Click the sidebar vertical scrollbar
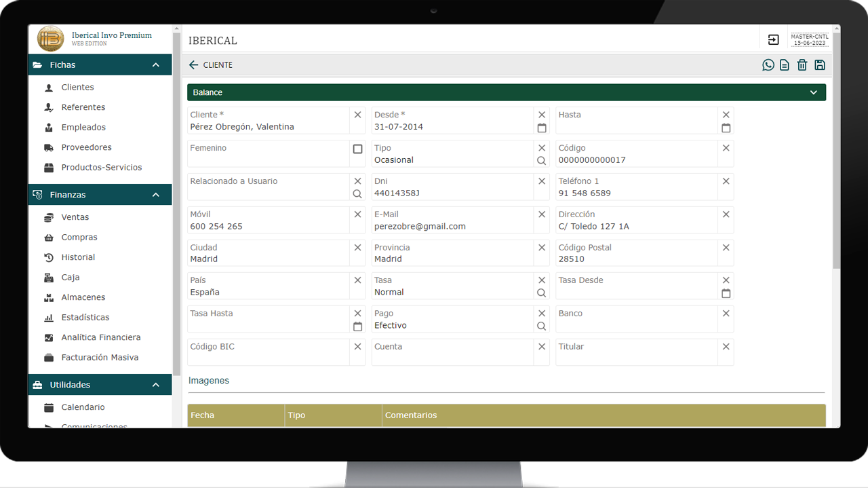The image size is (868, 488). pyautogui.click(x=177, y=204)
